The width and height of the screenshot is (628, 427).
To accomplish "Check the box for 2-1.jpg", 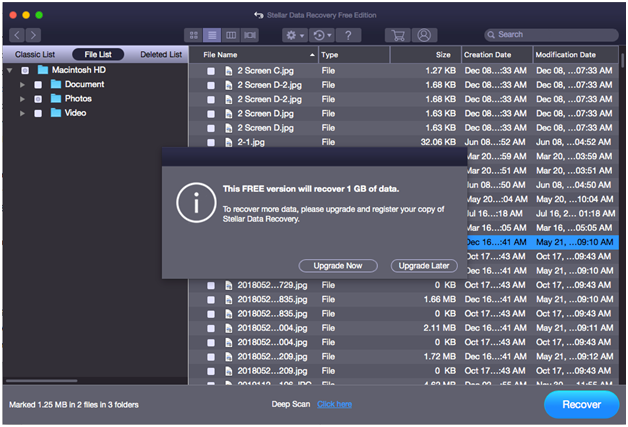I will (x=211, y=143).
